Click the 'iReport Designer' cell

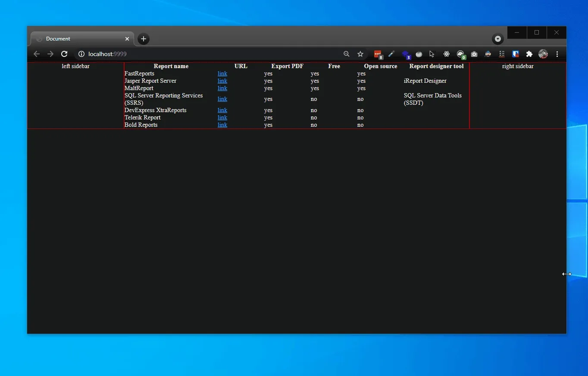point(425,81)
